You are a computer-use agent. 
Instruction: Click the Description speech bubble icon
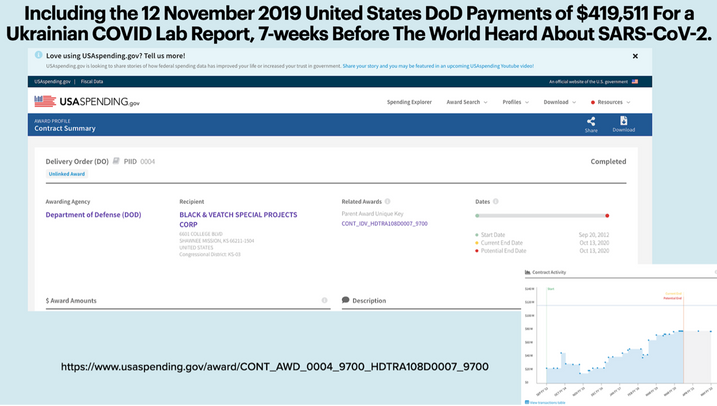tap(345, 300)
